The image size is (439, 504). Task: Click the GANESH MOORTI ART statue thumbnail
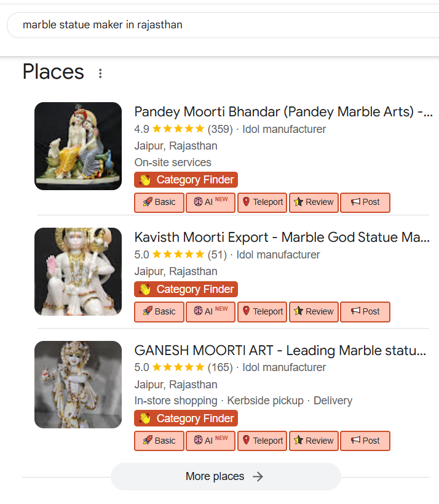click(78, 385)
